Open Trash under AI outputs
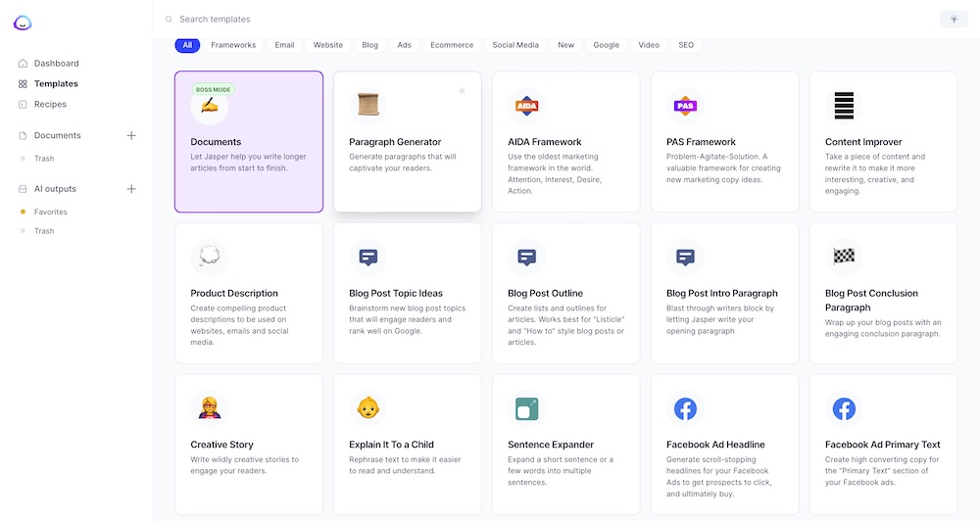This screenshot has width=980, height=521. (x=44, y=231)
